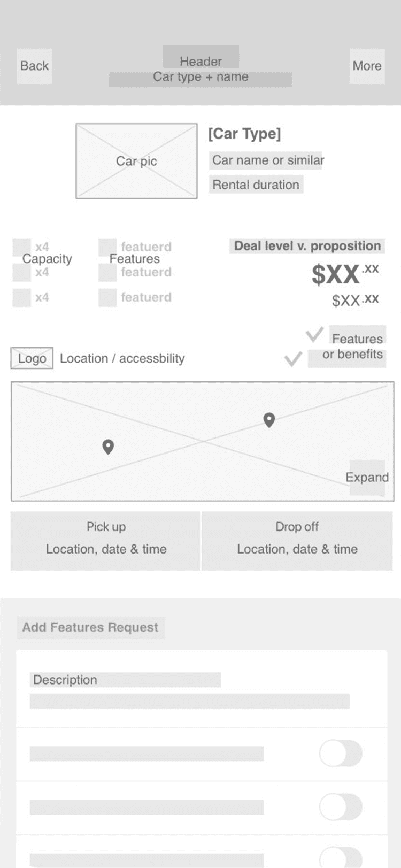Click the bottom x4 capacity icon square
401x868 pixels.
(x=21, y=298)
